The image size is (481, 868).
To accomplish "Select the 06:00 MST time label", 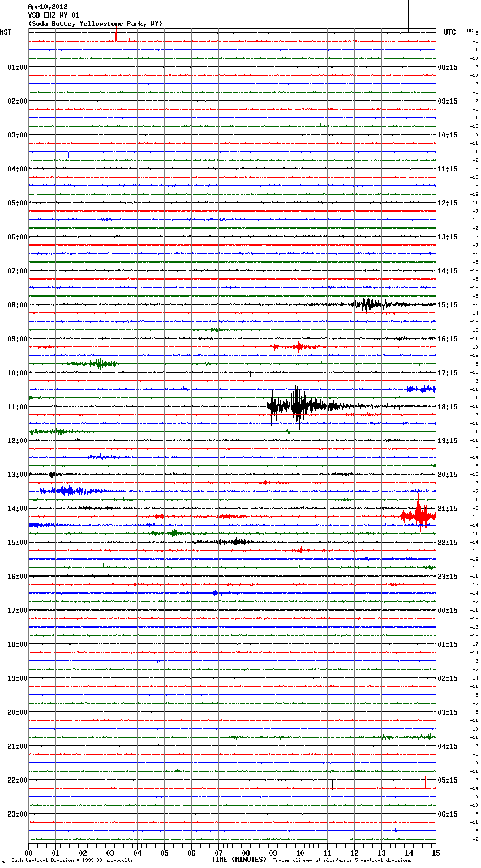I will click(x=17, y=237).
